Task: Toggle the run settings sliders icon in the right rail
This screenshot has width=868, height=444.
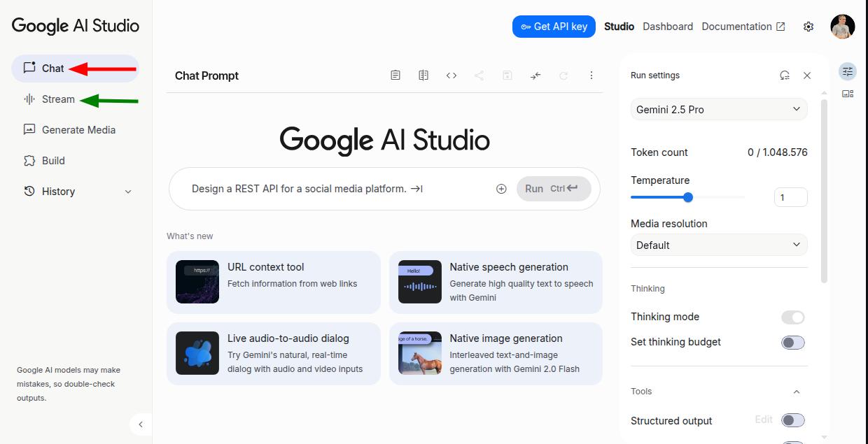Action: tap(848, 71)
